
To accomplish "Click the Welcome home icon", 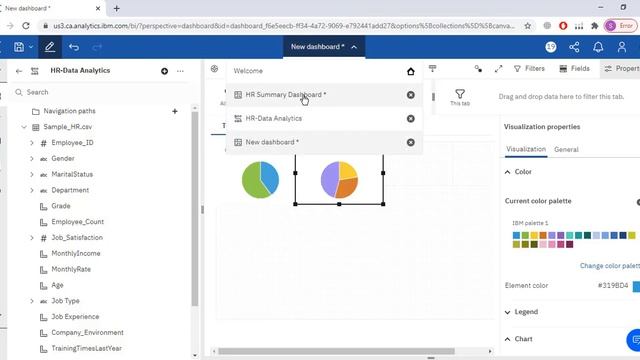I will point(411,71).
